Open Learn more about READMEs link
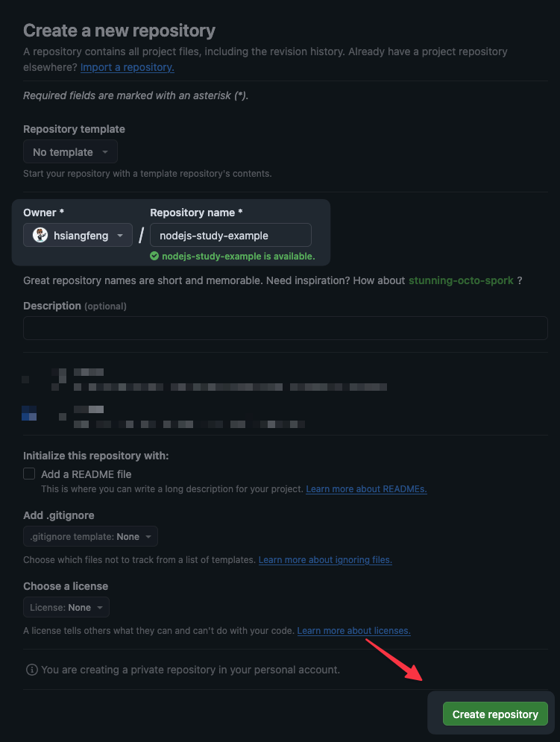Viewport: 560px width, 742px height. [366, 489]
